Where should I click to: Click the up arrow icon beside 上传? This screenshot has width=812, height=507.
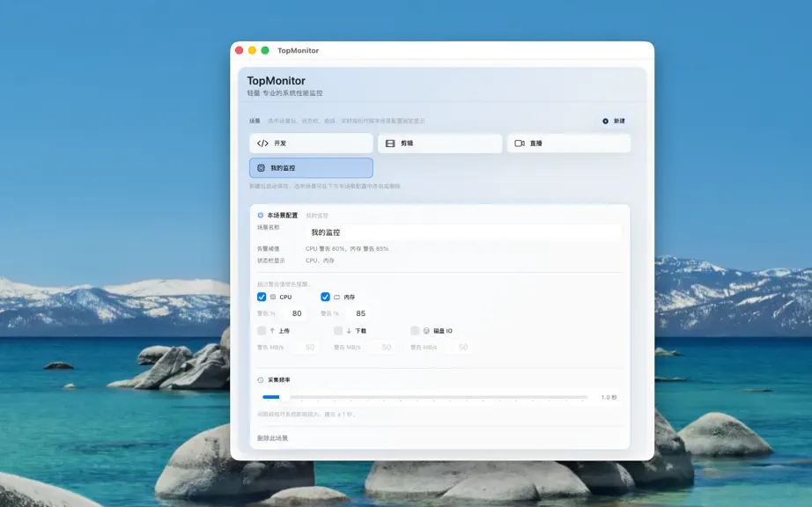point(272,331)
